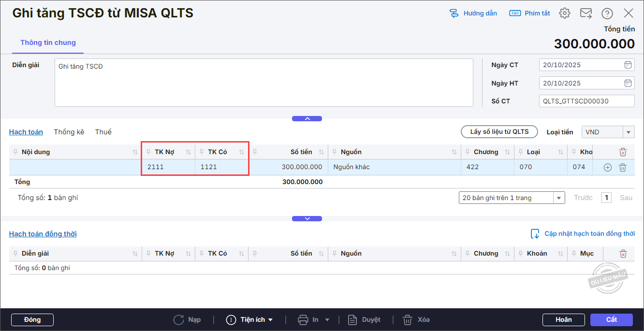The image size is (644, 331).
Task: Open calendar icon for Ngày CT
Action: (x=628, y=65)
